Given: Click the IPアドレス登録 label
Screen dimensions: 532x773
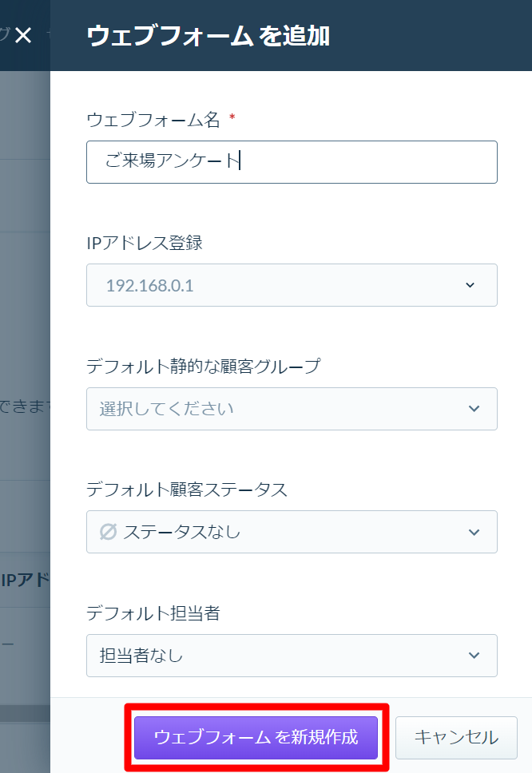Looking at the screenshot, I should click(145, 243).
